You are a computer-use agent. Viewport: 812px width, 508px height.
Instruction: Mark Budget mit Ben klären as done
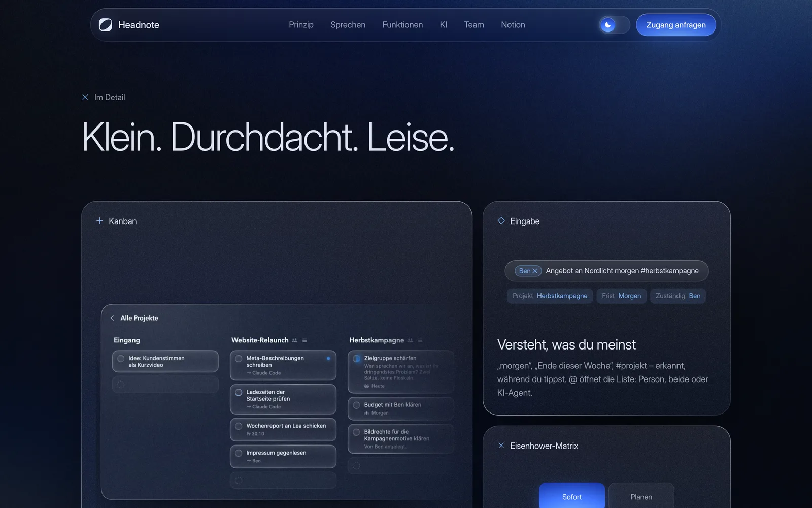pos(356,405)
